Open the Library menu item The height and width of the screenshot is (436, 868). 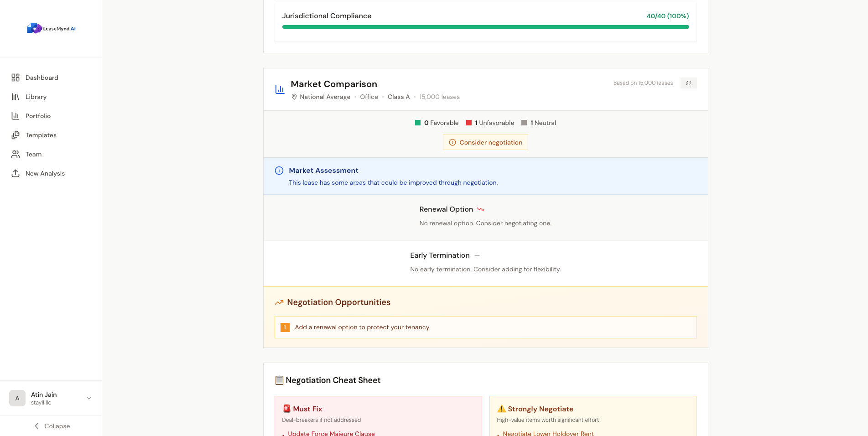(x=36, y=97)
